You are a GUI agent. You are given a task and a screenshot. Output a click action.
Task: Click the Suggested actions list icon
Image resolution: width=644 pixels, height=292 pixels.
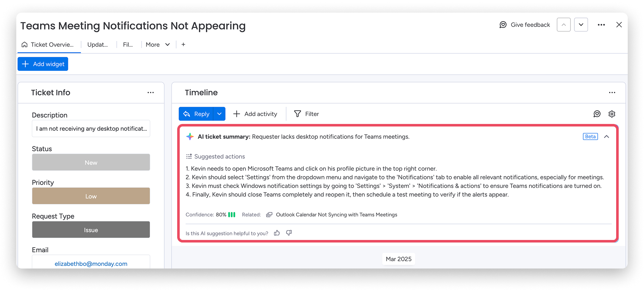(x=189, y=156)
